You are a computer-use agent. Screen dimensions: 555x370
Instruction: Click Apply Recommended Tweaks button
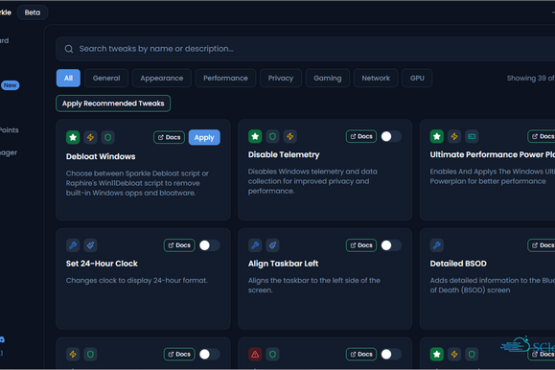113,103
